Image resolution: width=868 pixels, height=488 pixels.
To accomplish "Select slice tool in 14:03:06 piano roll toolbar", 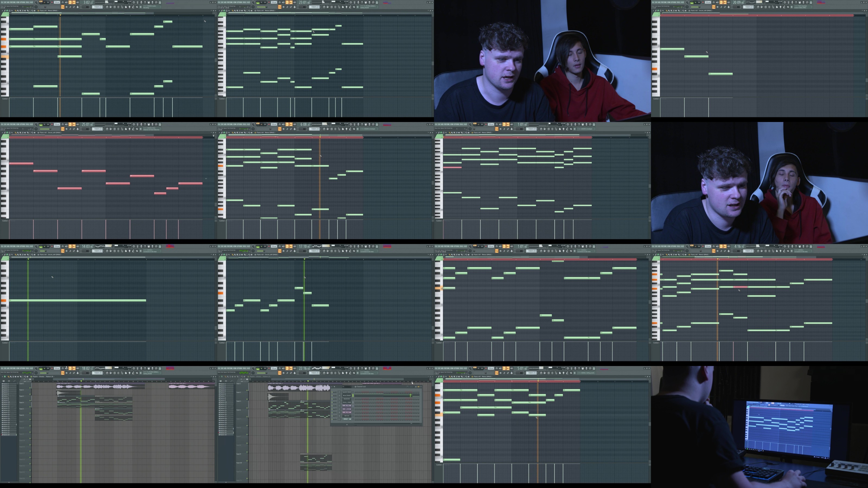I will [x=27, y=254].
